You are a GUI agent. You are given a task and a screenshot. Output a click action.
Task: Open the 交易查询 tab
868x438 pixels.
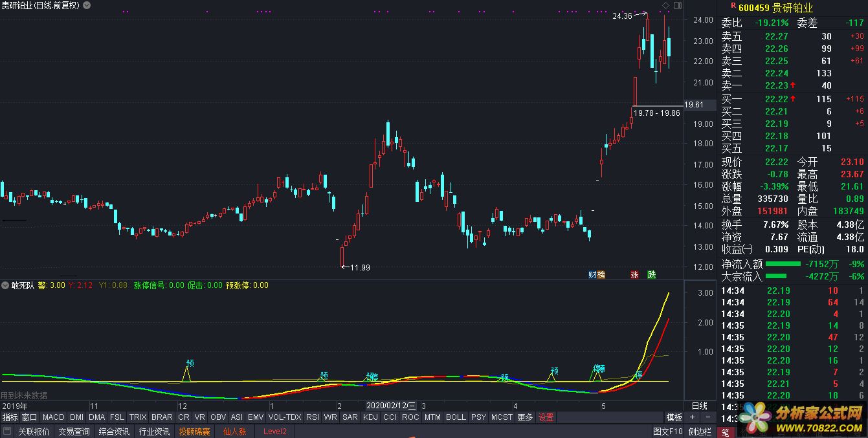tap(74, 432)
